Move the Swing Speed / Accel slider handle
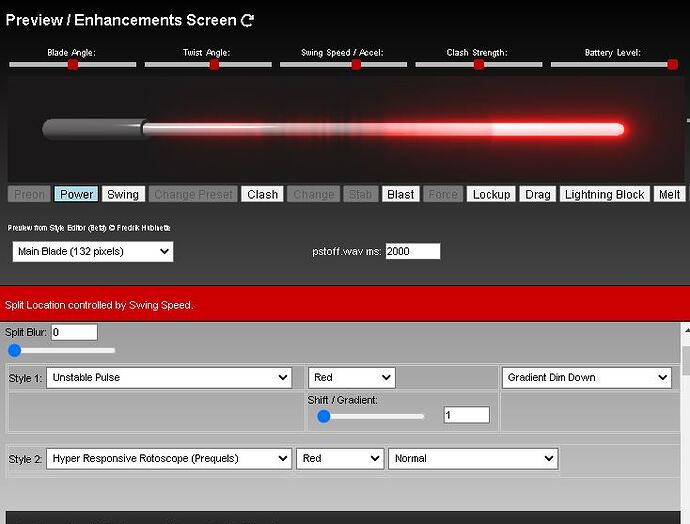Viewport: 690px width, 524px height. coord(356,65)
